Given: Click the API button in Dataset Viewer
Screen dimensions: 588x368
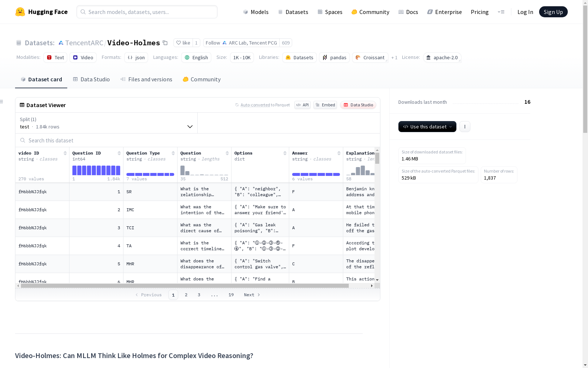Looking at the screenshot, I should tap(302, 105).
